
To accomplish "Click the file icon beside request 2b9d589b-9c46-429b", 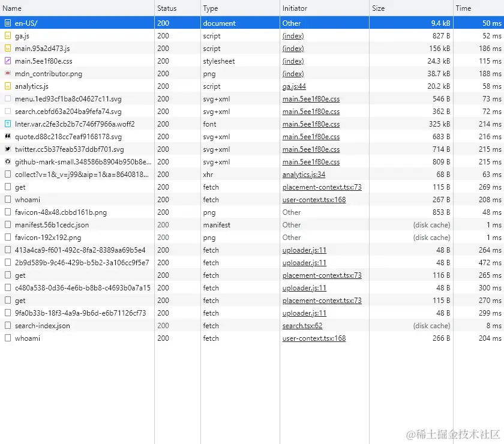I will click(x=8, y=262).
